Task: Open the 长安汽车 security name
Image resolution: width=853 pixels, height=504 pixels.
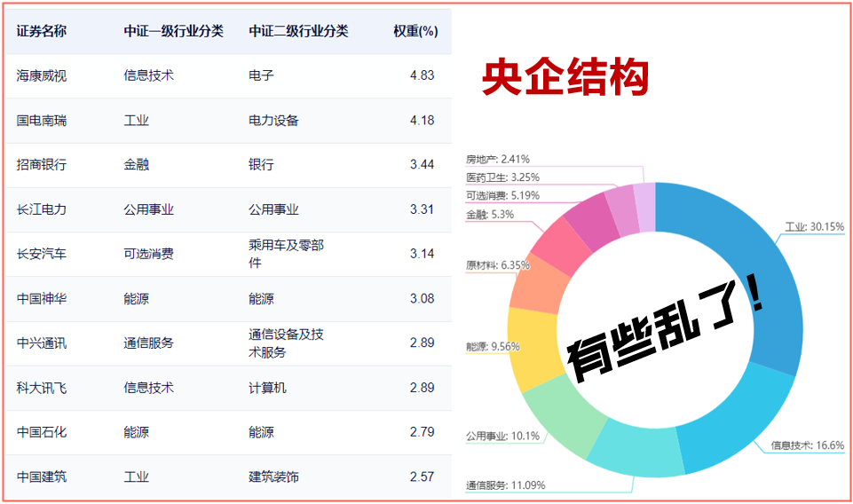Action: (x=41, y=254)
